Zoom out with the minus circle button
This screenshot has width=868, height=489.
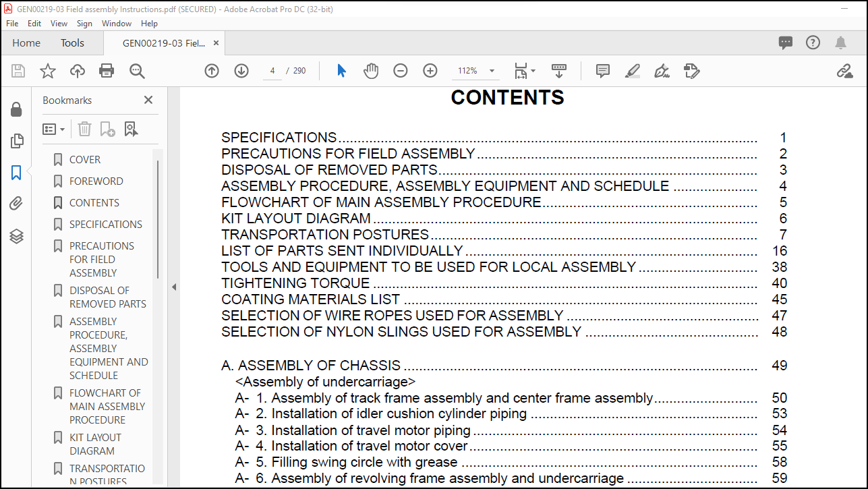(x=401, y=71)
